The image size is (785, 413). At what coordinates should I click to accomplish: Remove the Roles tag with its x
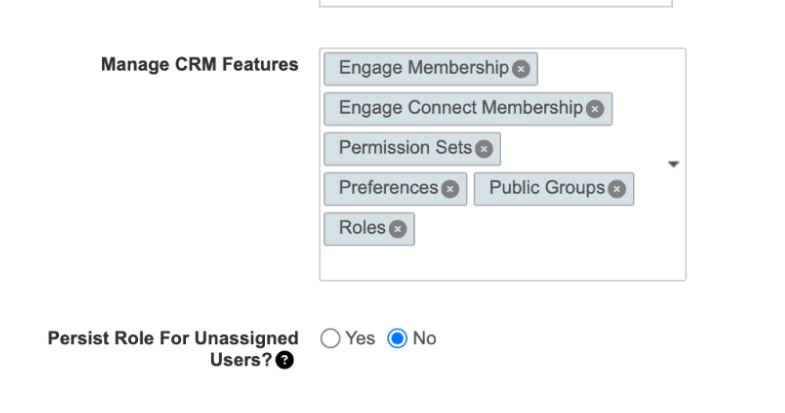pyautogui.click(x=398, y=229)
